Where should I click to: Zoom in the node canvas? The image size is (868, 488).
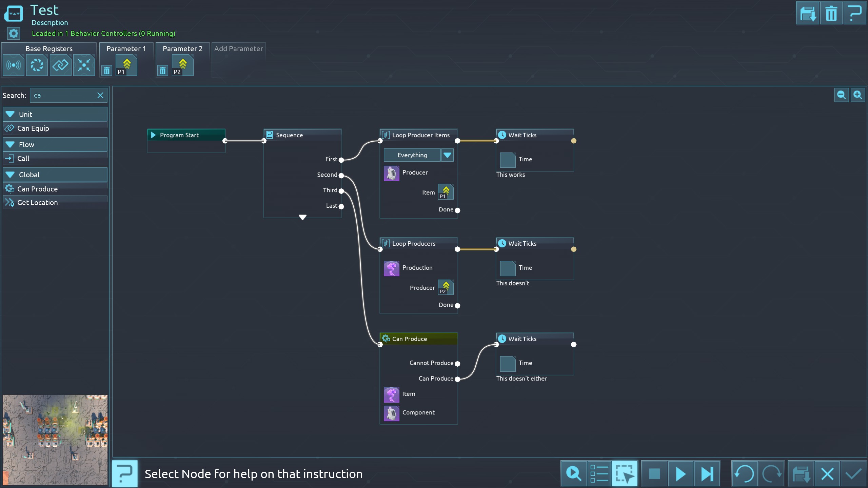coord(857,95)
